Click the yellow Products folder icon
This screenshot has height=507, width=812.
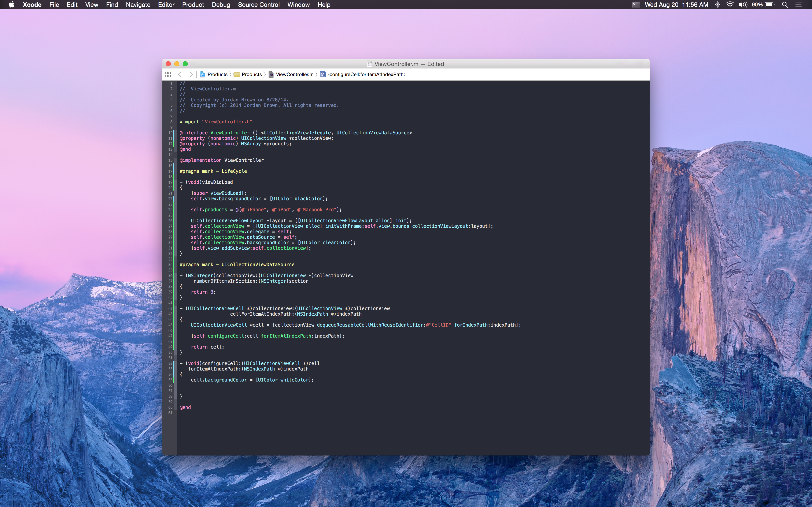(x=237, y=74)
